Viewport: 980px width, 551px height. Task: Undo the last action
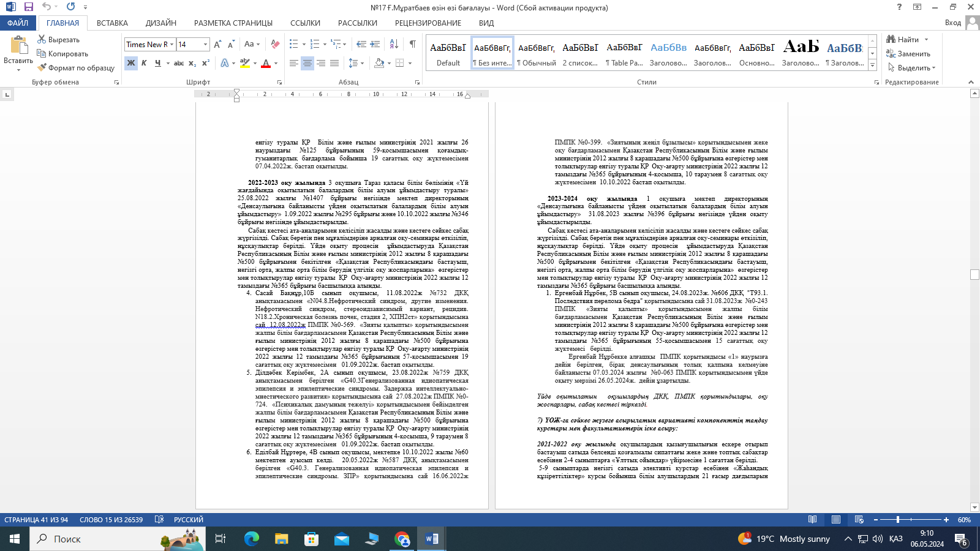click(47, 7)
